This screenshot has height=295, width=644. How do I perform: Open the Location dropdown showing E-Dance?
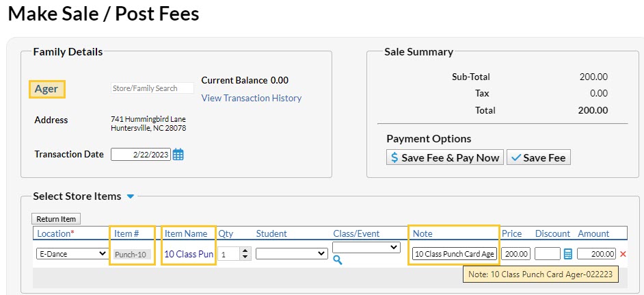pyautogui.click(x=72, y=253)
